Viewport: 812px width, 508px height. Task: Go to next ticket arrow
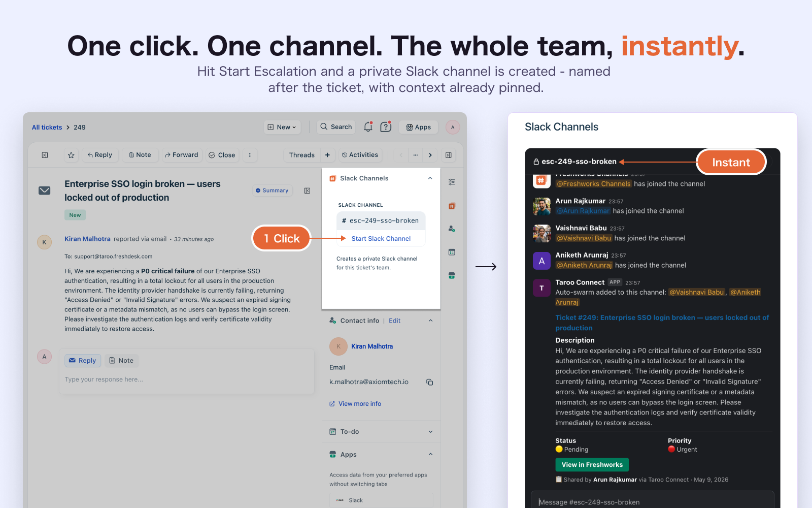pyautogui.click(x=430, y=155)
